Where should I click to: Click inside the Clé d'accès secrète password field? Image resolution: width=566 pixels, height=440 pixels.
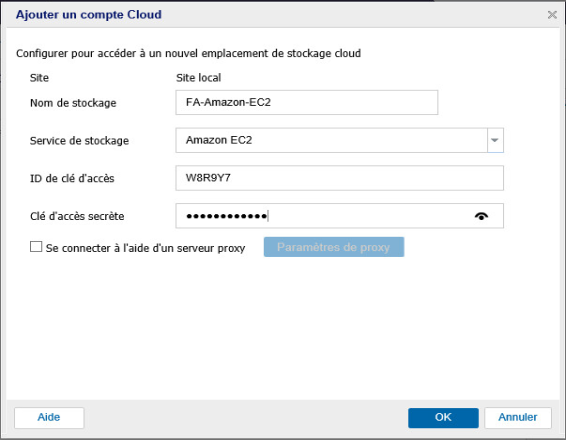click(325, 216)
